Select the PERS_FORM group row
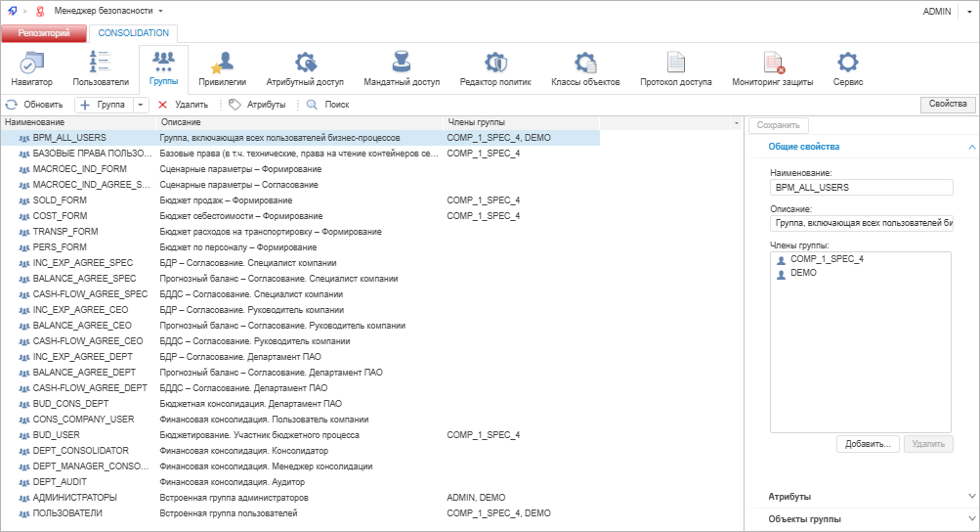 [x=300, y=247]
